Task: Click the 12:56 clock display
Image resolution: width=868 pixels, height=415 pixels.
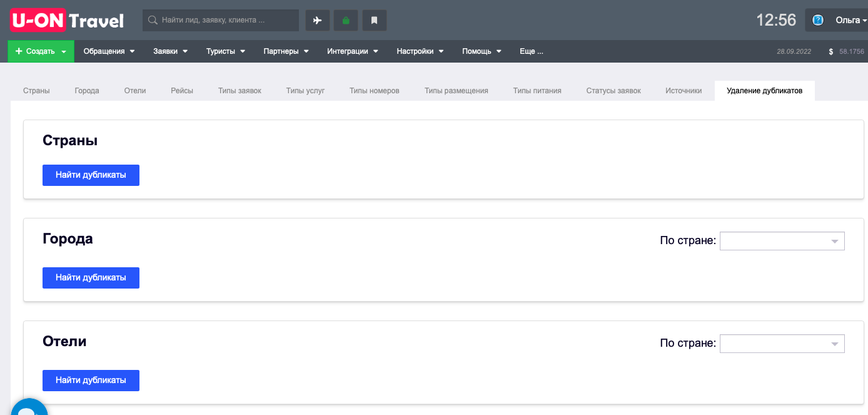Action: 776,20
